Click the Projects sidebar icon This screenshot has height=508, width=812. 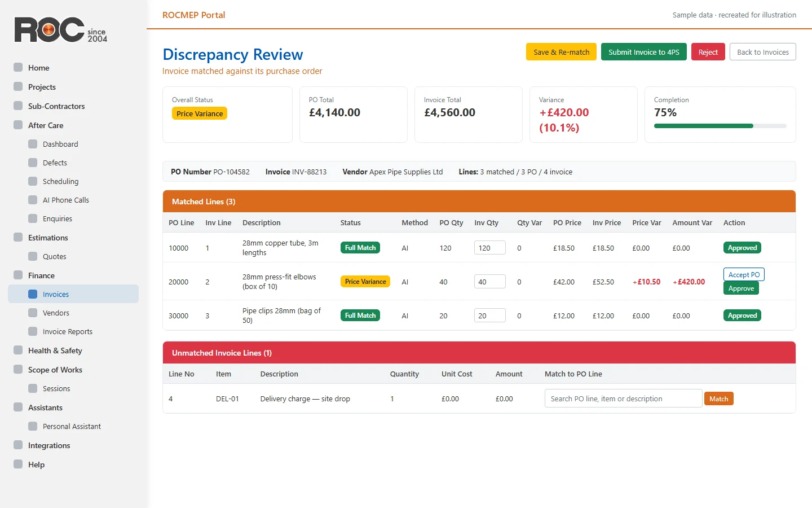pyautogui.click(x=18, y=87)
